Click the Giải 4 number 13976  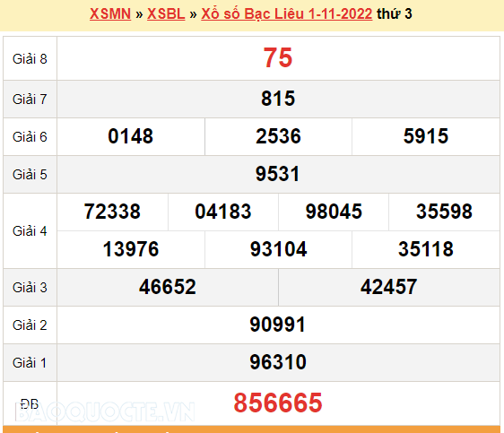[131, 249]
